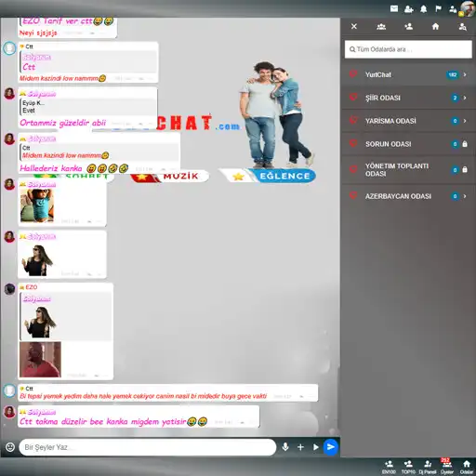Click Ctt's avatar beside 'Bi tepsi yemek' message
This screenshot has width=476, height=476.
pos(9,390)
